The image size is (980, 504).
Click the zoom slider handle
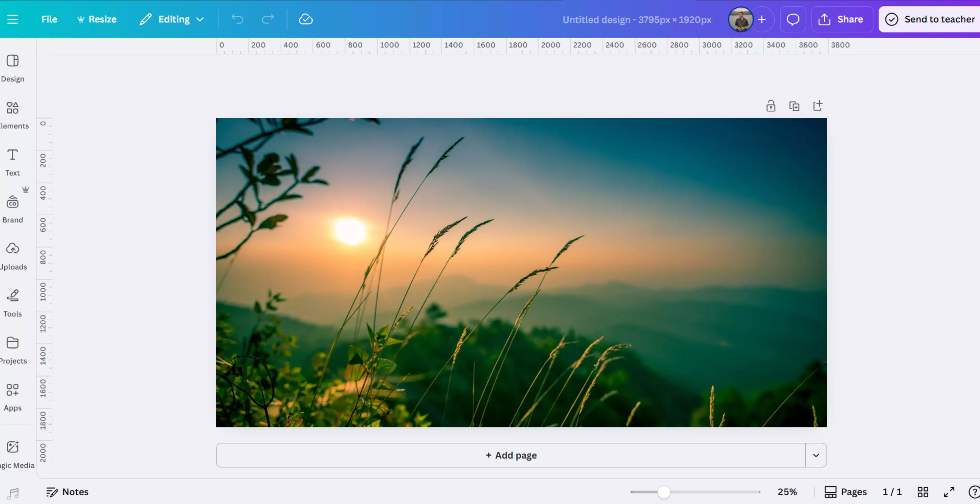pyautogui.click(x=663, y=492)
